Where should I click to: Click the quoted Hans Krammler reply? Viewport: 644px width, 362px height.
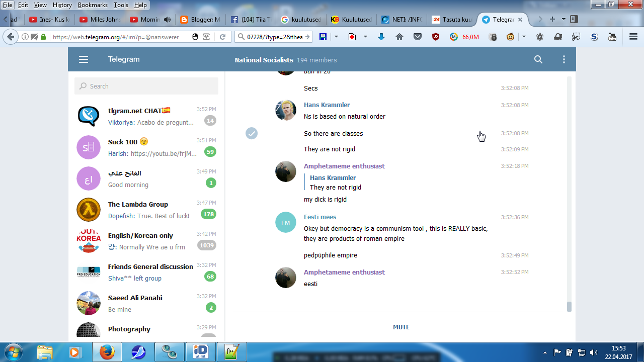[x=333, y=183]
